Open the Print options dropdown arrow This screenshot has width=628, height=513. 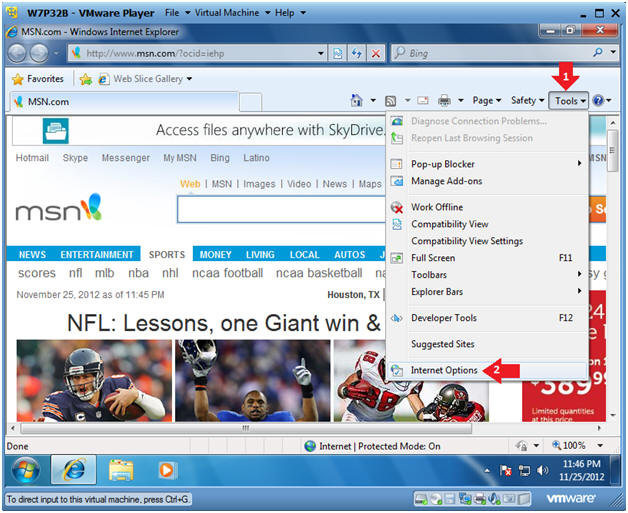pyautogui.click(x=461, y=100)
